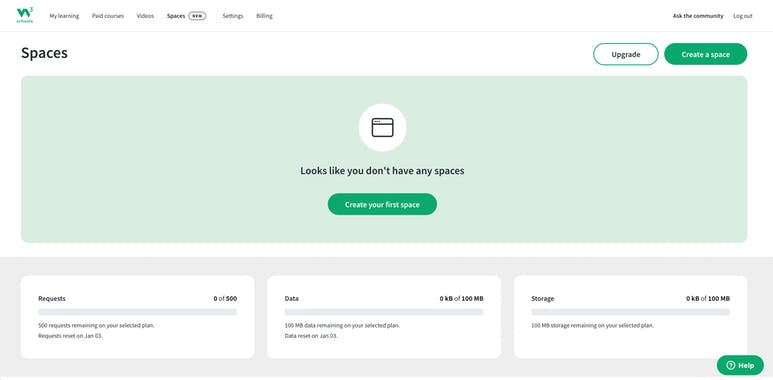Click the Requests card title

coord(52,299)
